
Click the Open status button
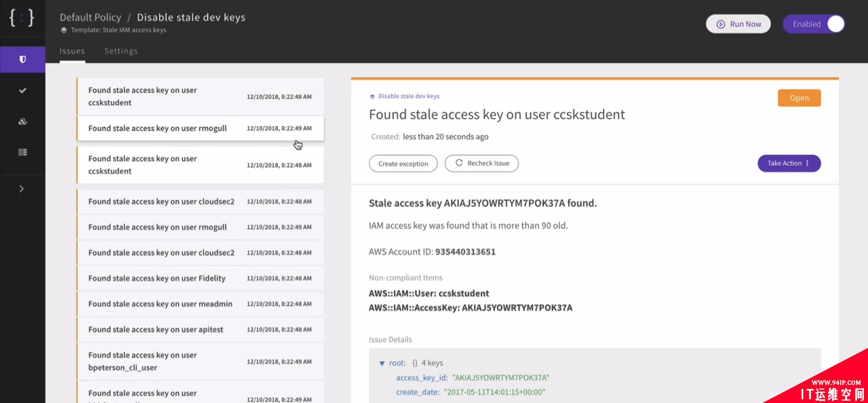coord(799,98)
